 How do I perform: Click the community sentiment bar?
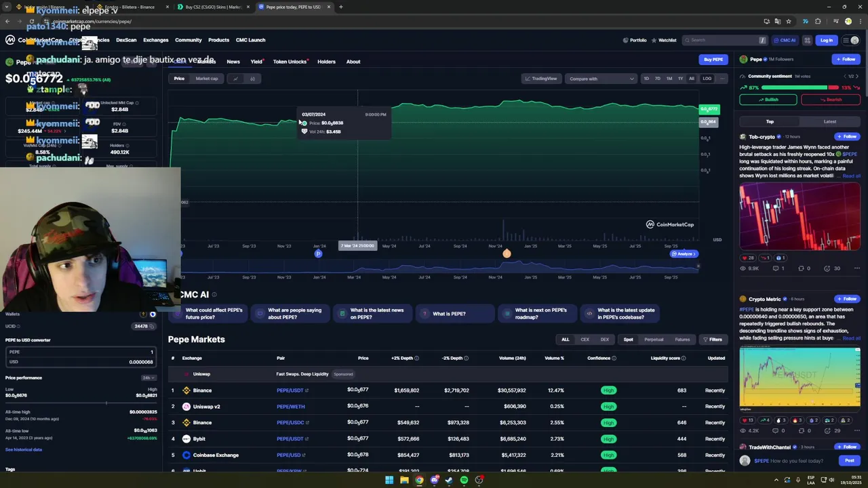[x=800, y=88]
